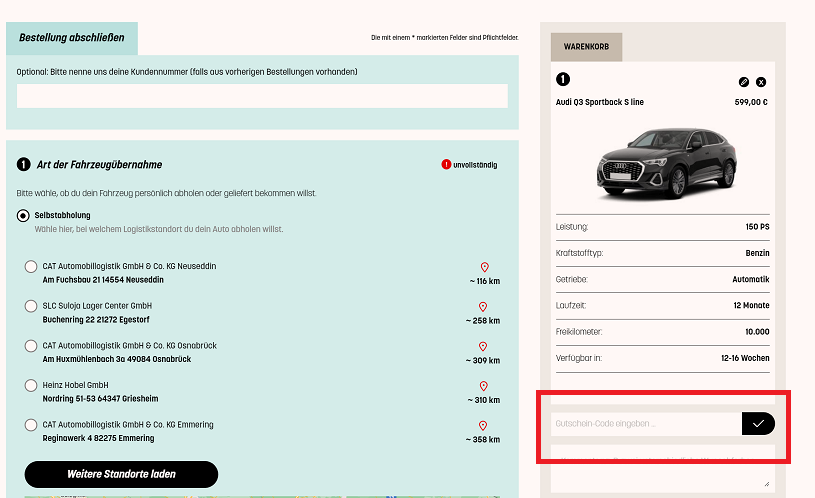This screenshot has height=498, width=815.
Task: Open the Warenkorb tab
Action: click(586, 47)
